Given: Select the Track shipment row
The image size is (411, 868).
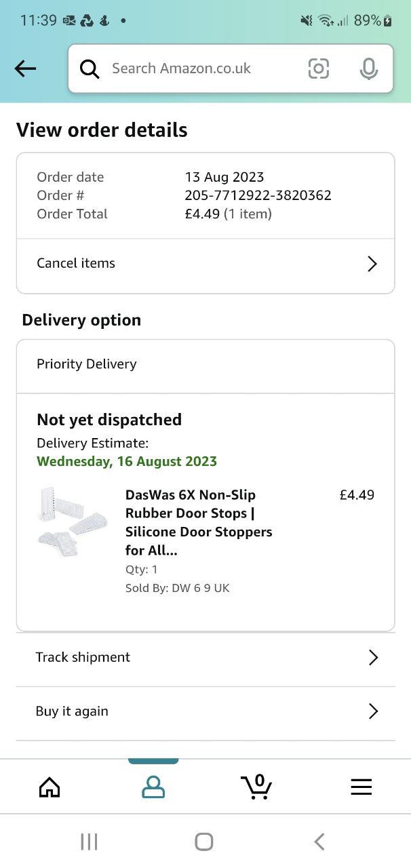Looking at the screenshot, I should [x=83, y=657].
